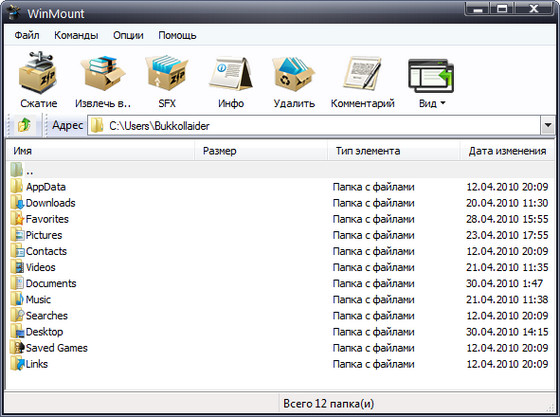560x417 pixels.
Task: Click the Searches folder name
Action: pos(46,316)
